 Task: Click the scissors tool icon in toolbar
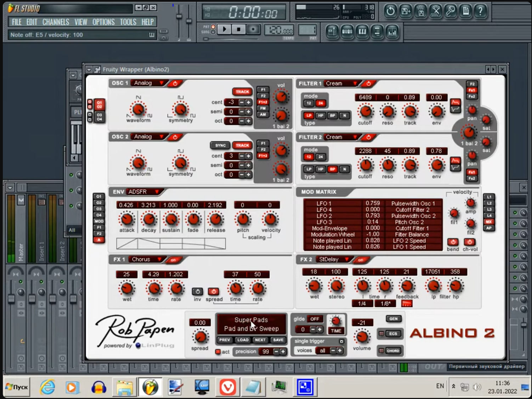coord(436,11)
